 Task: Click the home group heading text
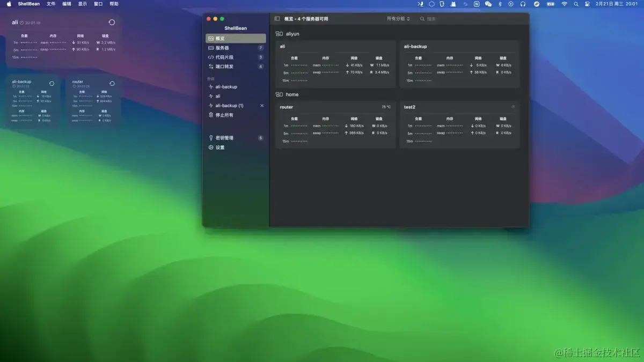(x=292, y=94)
